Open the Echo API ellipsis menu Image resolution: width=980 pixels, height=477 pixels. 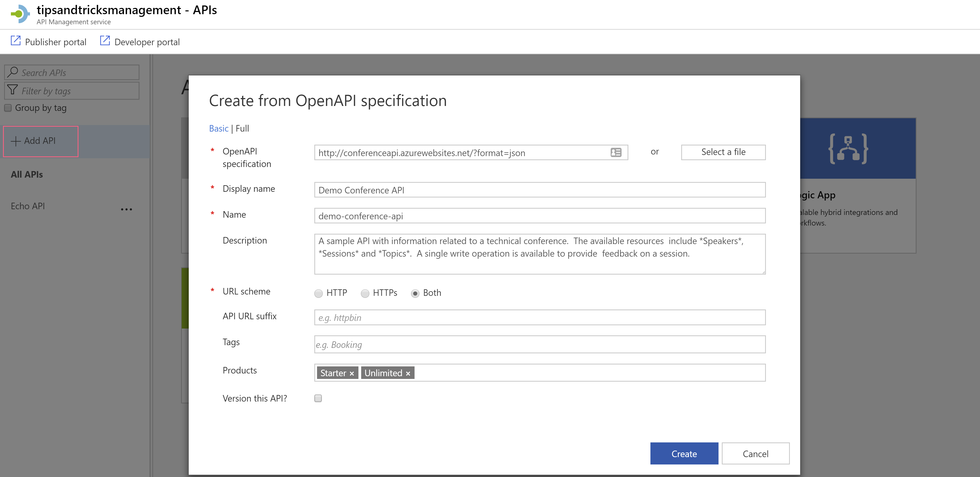(x=126, y=209)
